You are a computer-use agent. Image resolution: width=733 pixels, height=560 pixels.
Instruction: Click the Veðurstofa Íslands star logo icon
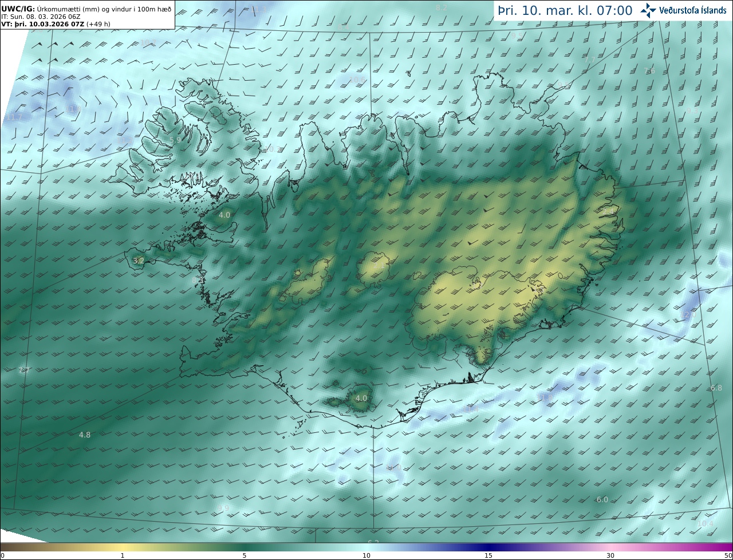(649, 10)
